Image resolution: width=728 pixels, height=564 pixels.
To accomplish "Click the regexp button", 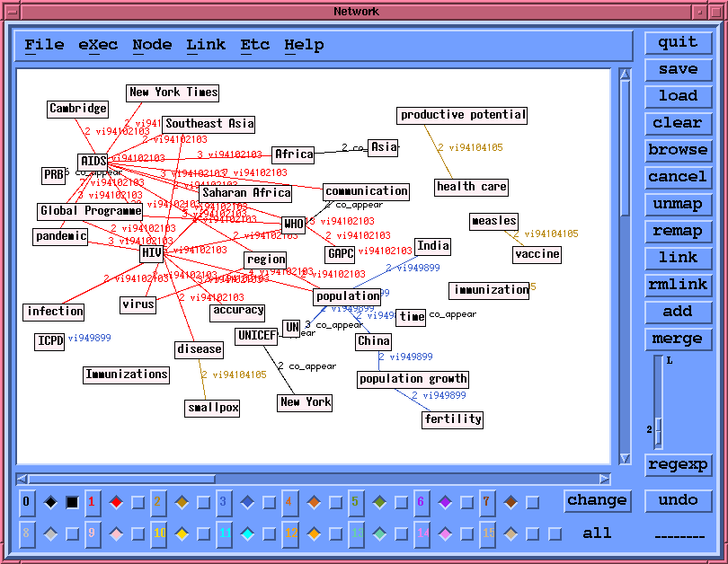I will tap(678, 464).
